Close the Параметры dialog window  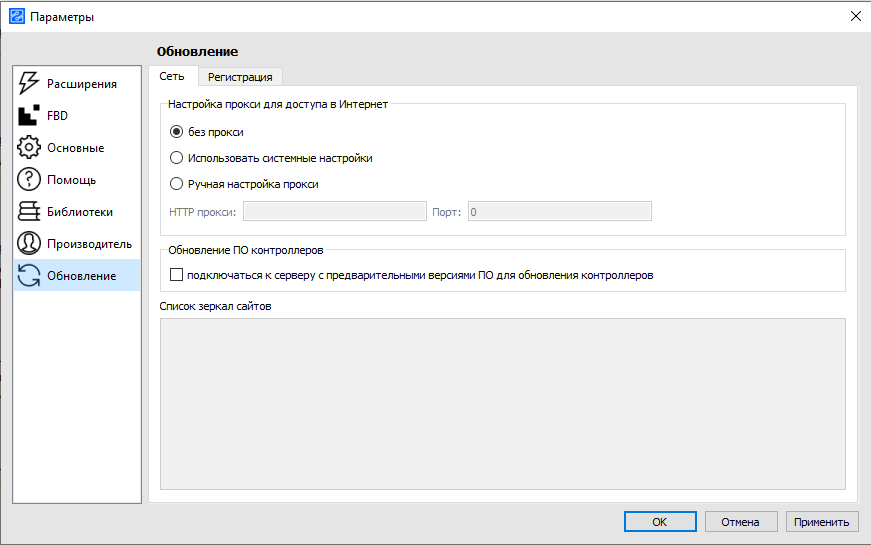click(855, 16)
